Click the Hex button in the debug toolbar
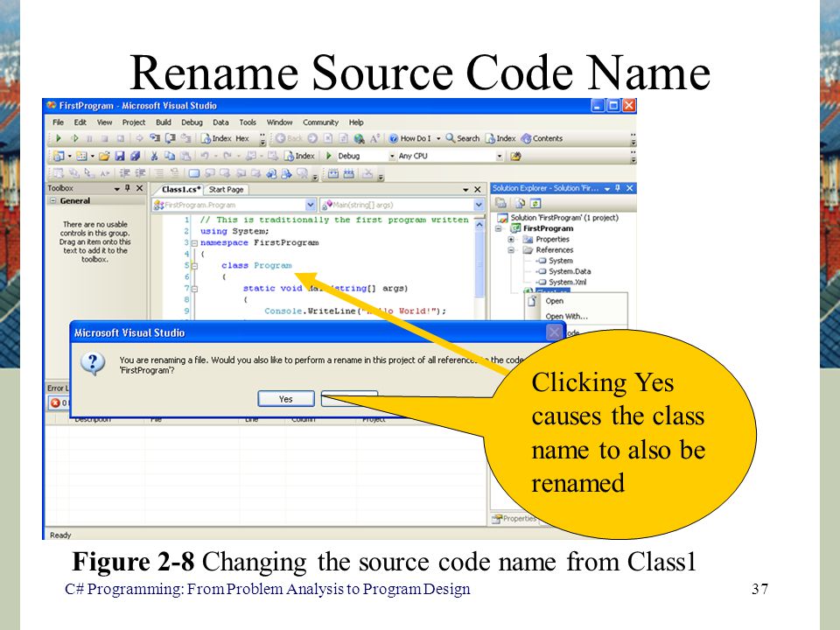Image resolution: width=840 pixels, height=630 pixels. [x=242, y=138]
